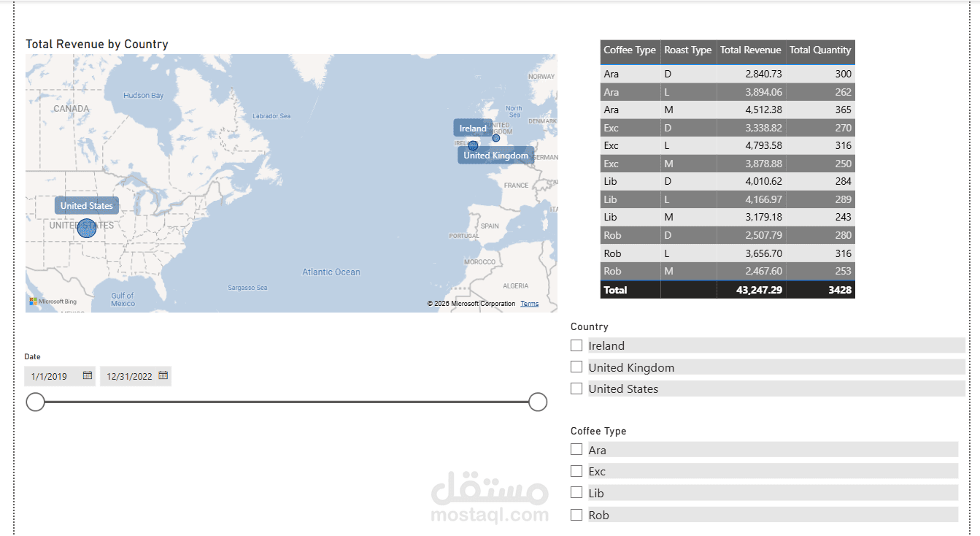Image resolution: width=980 pixels, height=536 pixels.
Task: Sort the table by Coffee Type header
Action: click(x=629, y=50)
